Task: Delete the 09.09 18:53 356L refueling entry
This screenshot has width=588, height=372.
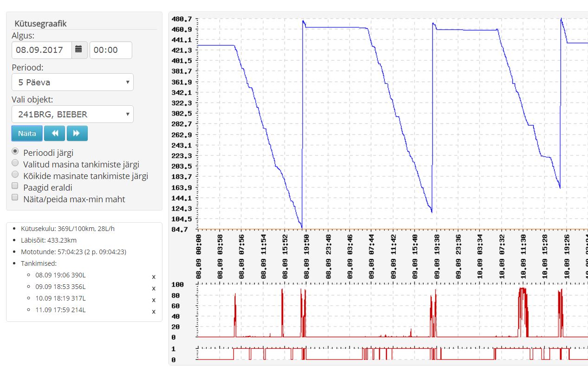Action: (154, 288)
